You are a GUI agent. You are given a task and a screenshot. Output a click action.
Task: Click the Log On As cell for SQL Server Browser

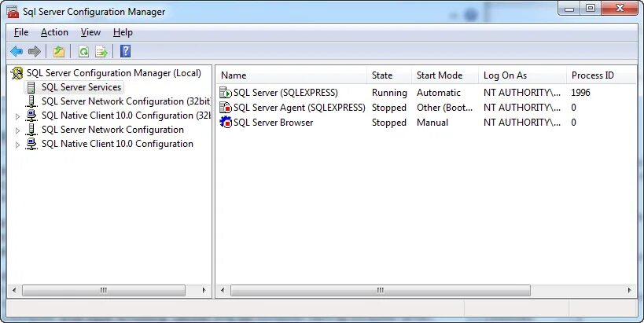522,123
